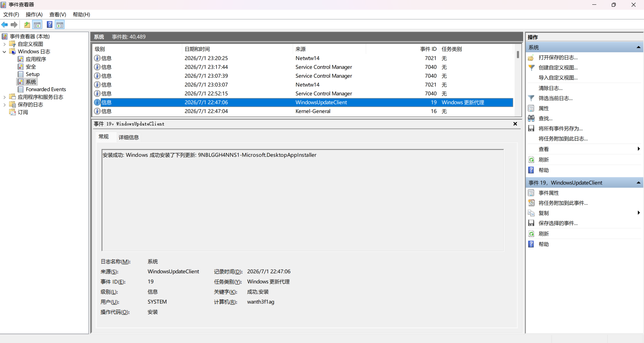The image size is (644, 343).
Task: Click the Forward arrow toolbar icon
Action: click(14, 25)
